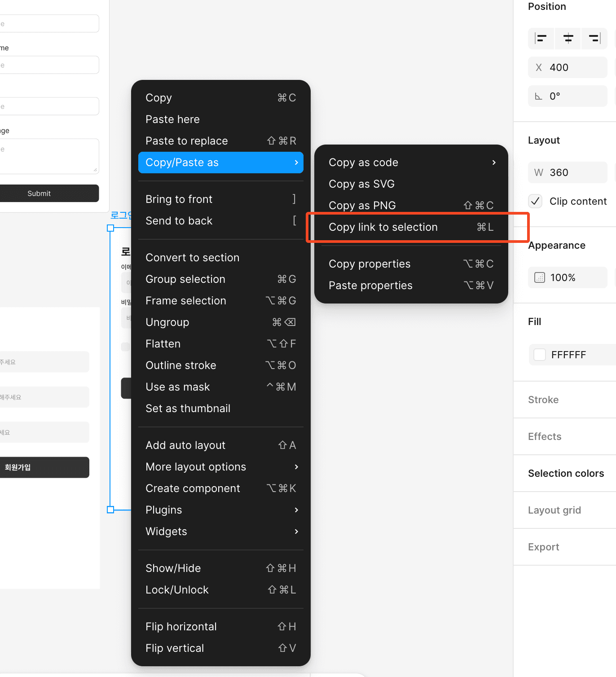The height and width of the screenshot is (677, 616).
Task: Click the rotation angle icon
Action: (538, 97)
